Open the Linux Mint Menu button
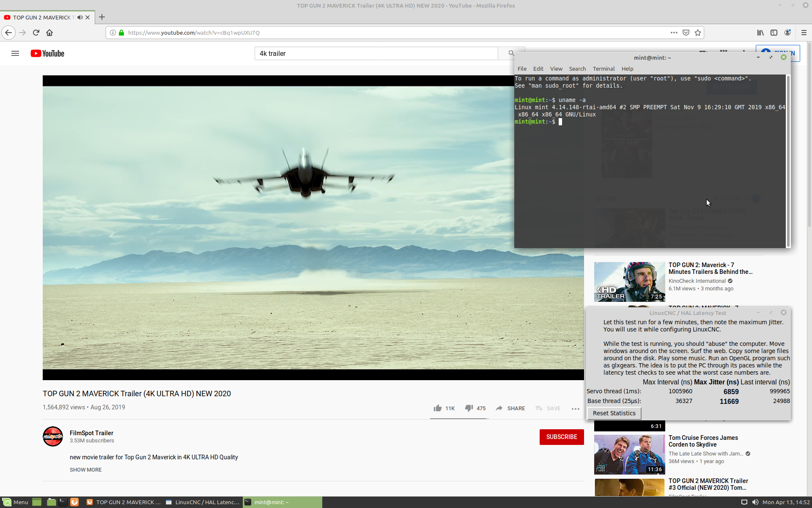The width and height of the screenshot is (812, 508). click(16, 502)
